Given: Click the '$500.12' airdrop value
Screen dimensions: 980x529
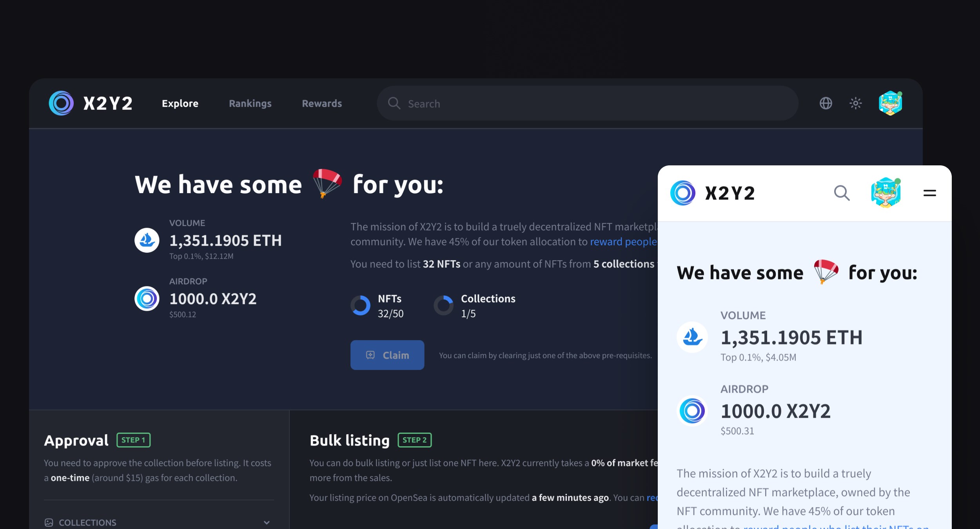Looking at the screenshot, I should pyautogui.click(x=183, y=315).
